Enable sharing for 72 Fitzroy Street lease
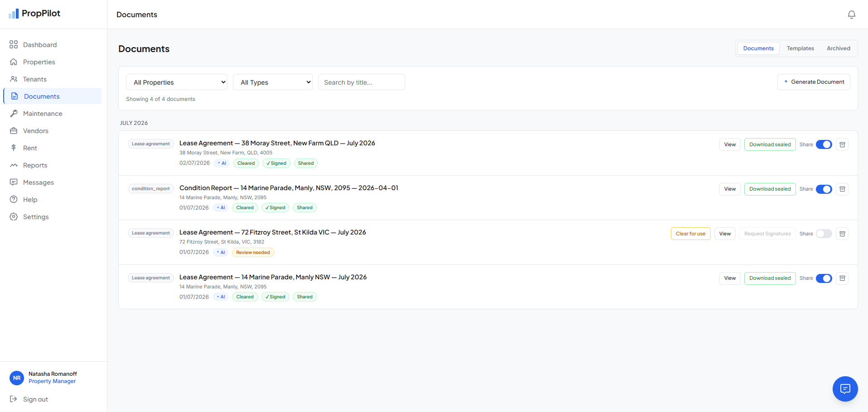 (824, 234)
